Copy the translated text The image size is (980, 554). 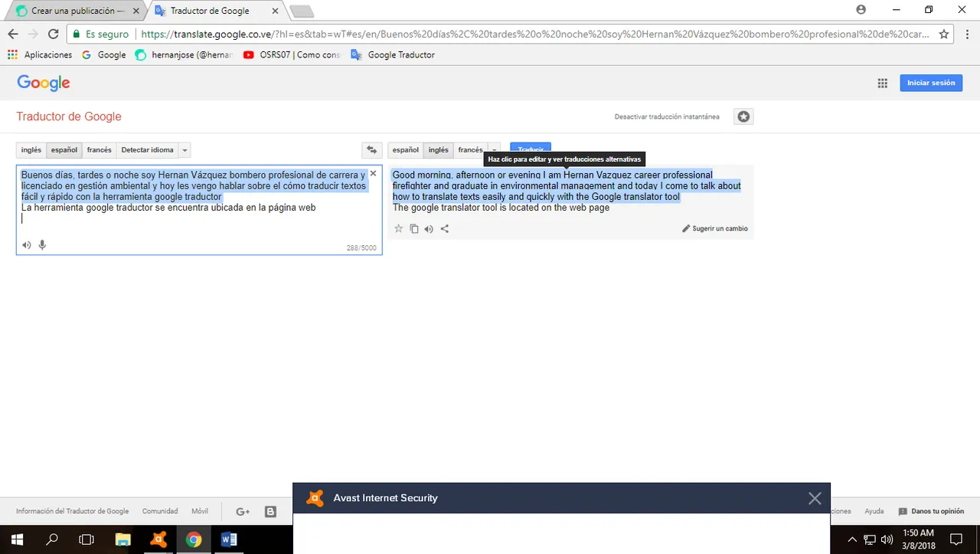click(x=413, y=228)
